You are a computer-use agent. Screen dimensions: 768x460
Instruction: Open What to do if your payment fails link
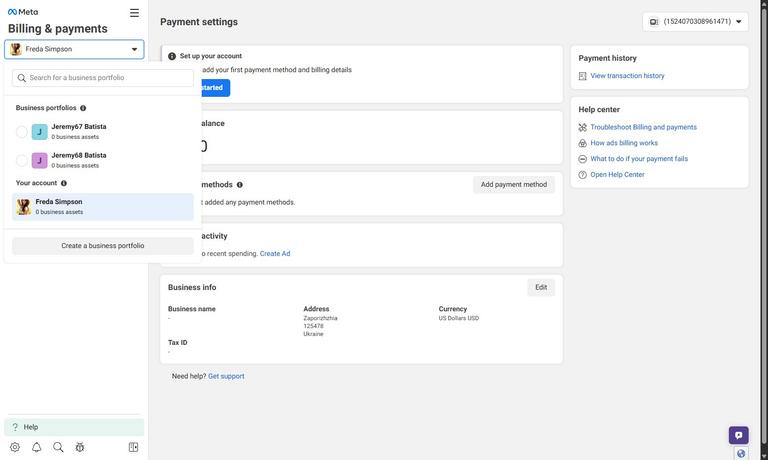pyautogui.click(x=639, y=159)
